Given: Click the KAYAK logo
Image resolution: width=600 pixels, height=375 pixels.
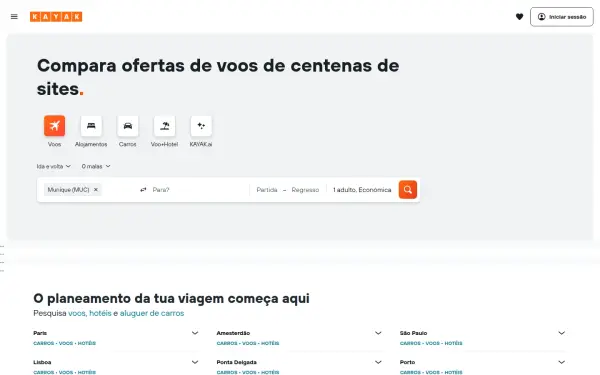Looking at the screenshot, I should [56, 16].
